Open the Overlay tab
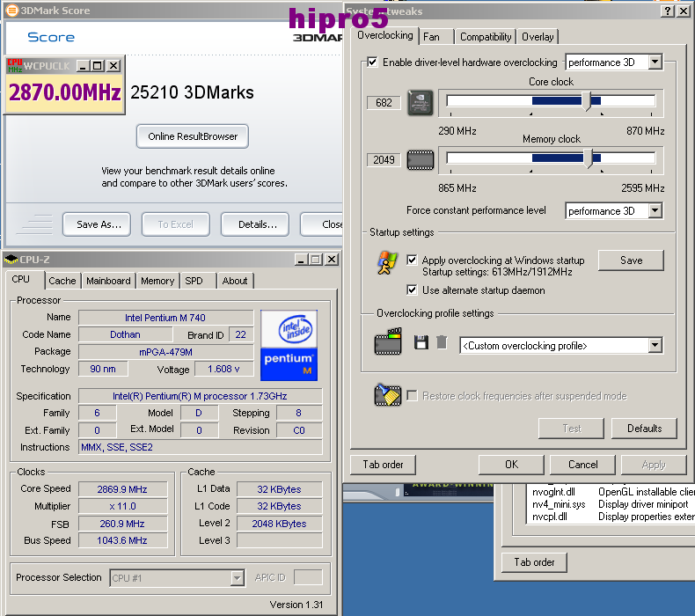695x616 pixels. [538, 37]
